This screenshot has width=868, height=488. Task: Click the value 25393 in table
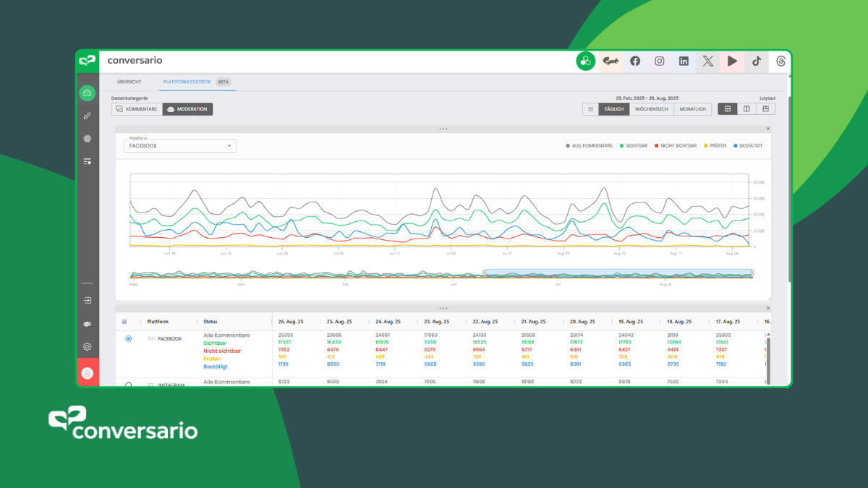click(285, 335)
